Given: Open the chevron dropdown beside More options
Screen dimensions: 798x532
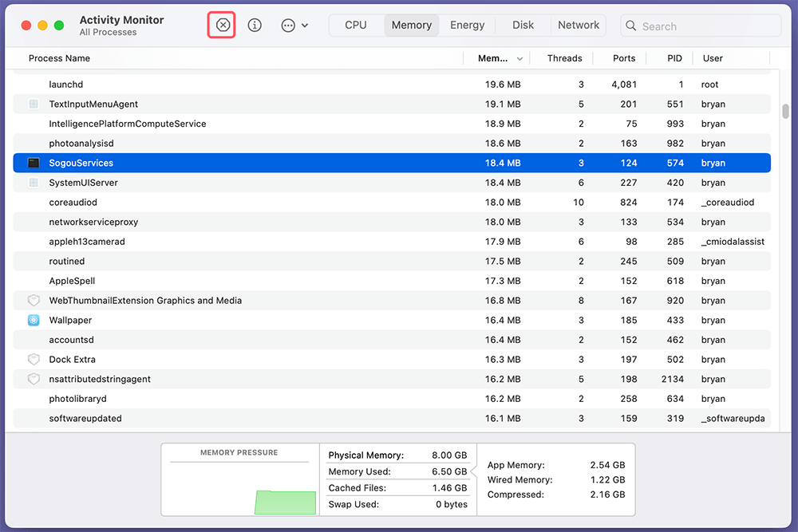Looking at the screenshot, I should (x=305, y=25).
